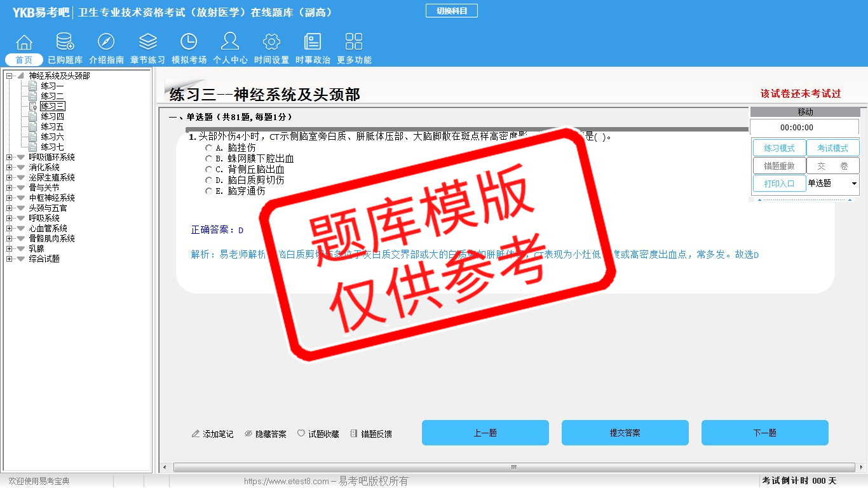Open 更多功能 grid icon
The height and width of the screenshot is (488, 868).
pyautogui.click(x=354, y=43)
